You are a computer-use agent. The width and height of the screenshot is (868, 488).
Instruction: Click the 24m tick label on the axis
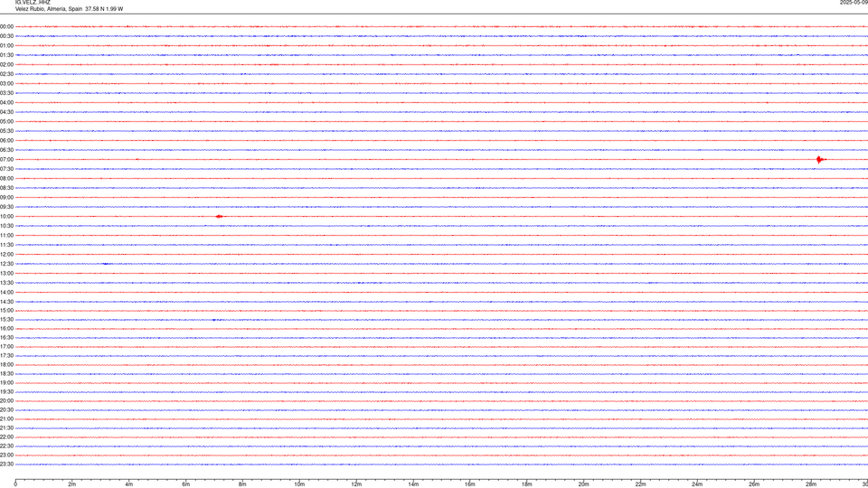click(697, 484)
